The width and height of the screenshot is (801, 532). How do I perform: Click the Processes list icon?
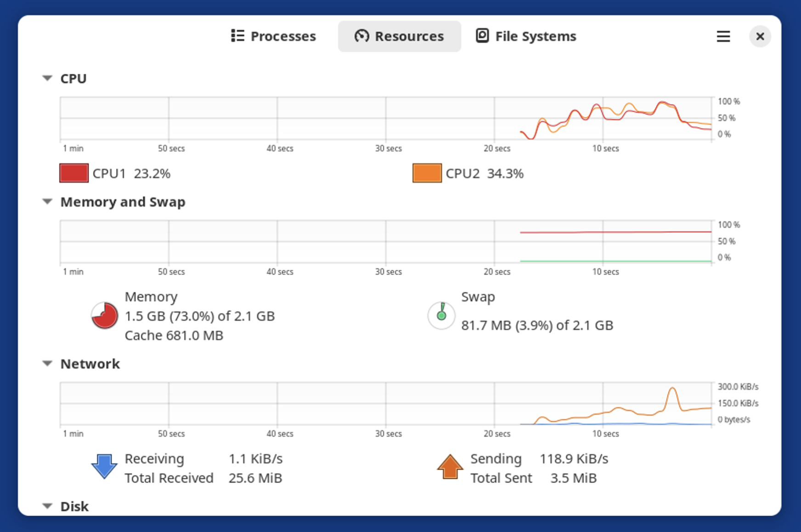(237, 36)
